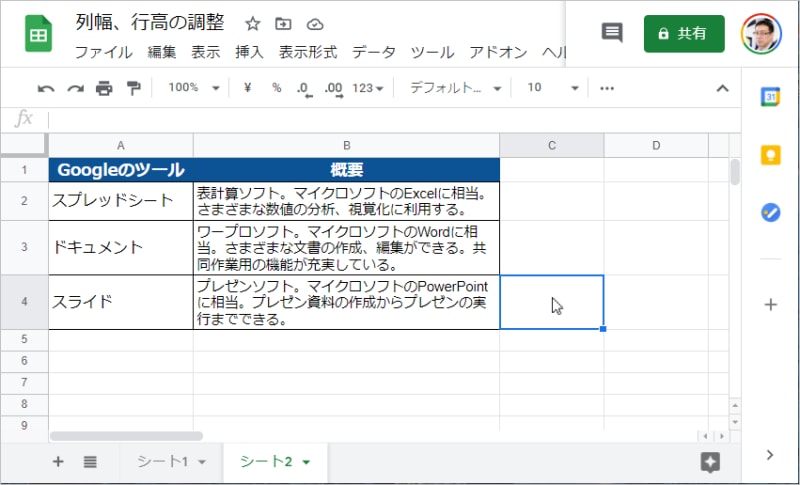Open Google Tasks in side panel
This screenshot has width=800, height=485.
tap(770, 212)
